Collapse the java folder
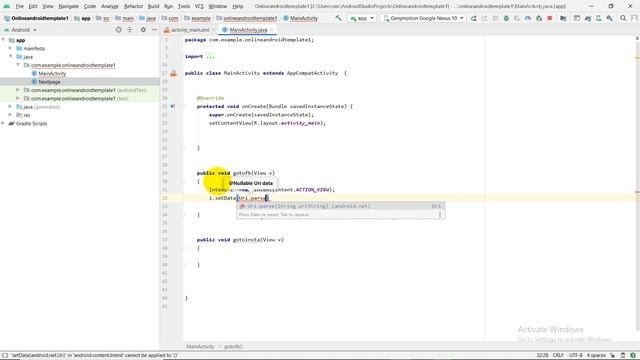640x360 pixels. (x=11, y=56)
